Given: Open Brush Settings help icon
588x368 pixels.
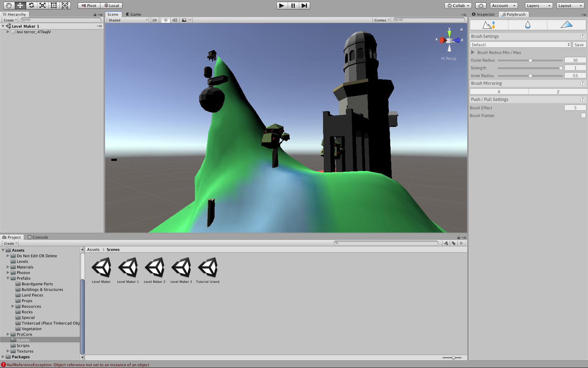Looking at the screenshot, I should click(582, 36).
